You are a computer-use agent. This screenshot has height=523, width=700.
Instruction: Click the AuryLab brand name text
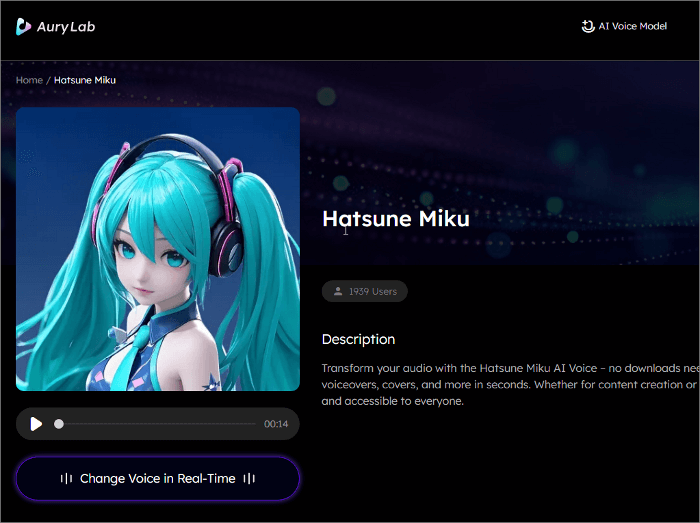click(x=69, y=27)
